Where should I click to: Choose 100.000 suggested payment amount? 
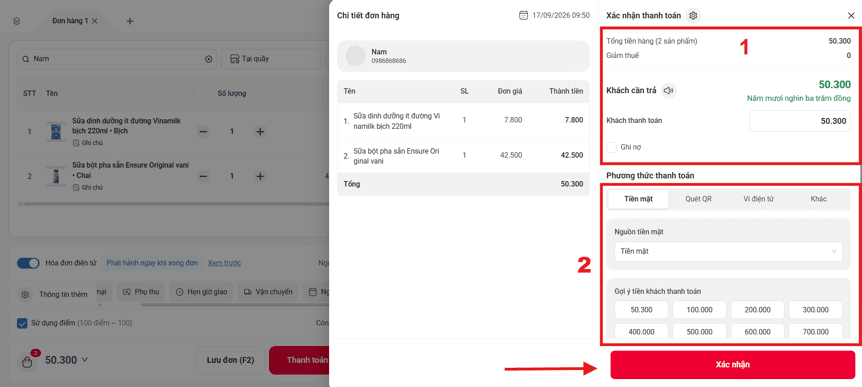coord(699,310)
